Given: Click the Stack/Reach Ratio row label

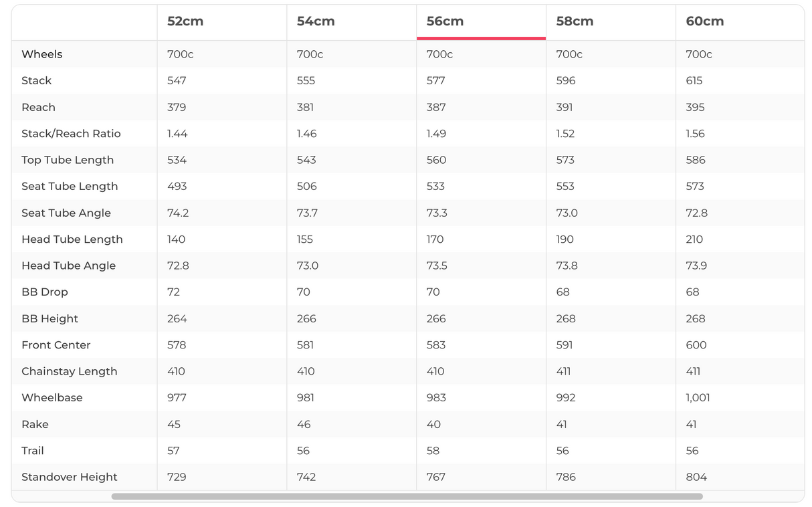Looking at the screenshot, I should tap(71, 134).
